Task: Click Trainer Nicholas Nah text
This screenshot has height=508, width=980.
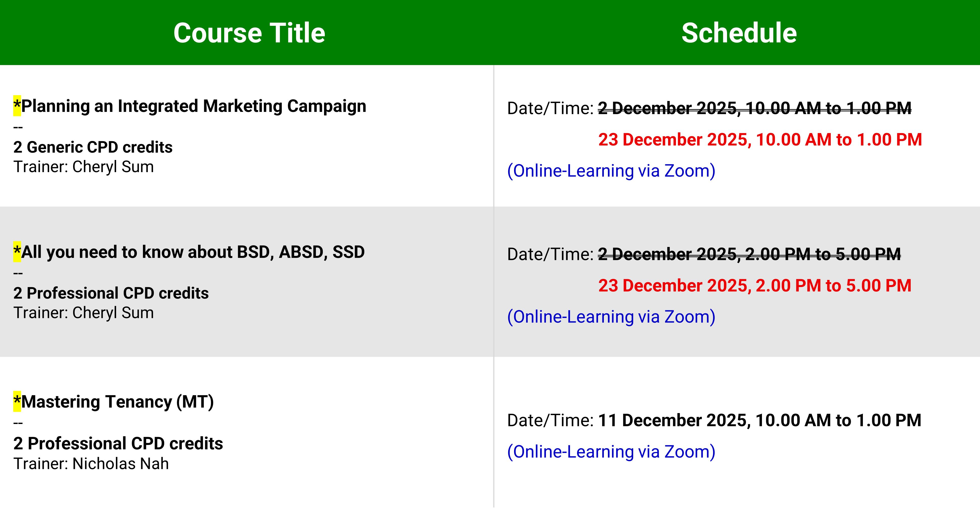Action: [x=91, y=464]
